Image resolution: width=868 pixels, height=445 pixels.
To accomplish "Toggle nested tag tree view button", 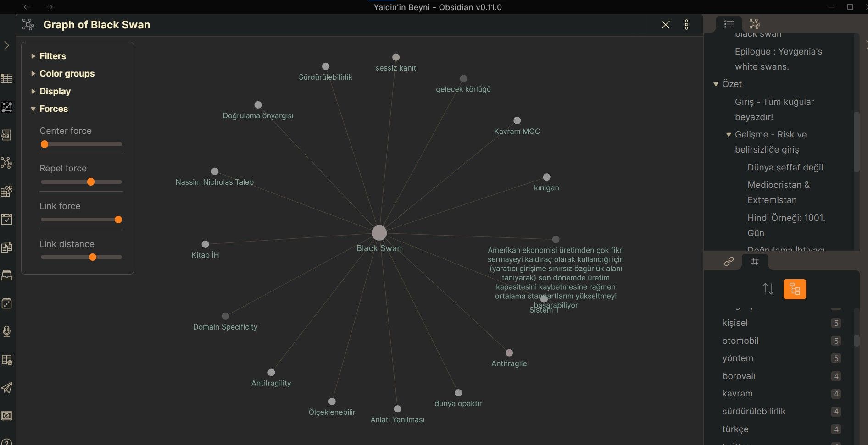I will click(795, 289).
